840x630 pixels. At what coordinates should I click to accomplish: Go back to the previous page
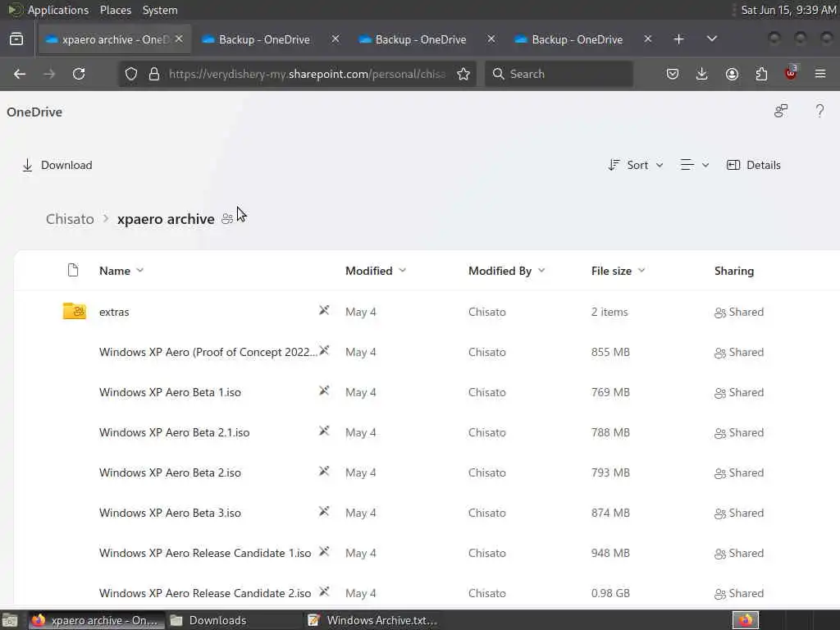click(20, 74)
